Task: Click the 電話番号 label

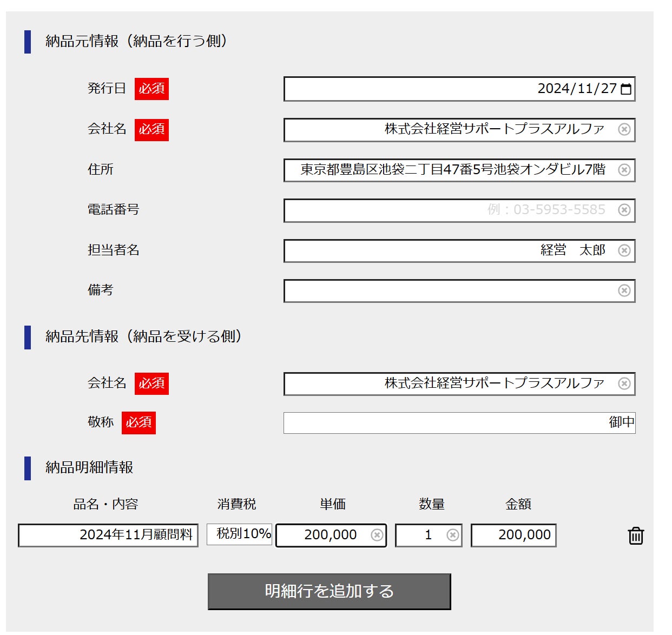Action: [114, 209]
